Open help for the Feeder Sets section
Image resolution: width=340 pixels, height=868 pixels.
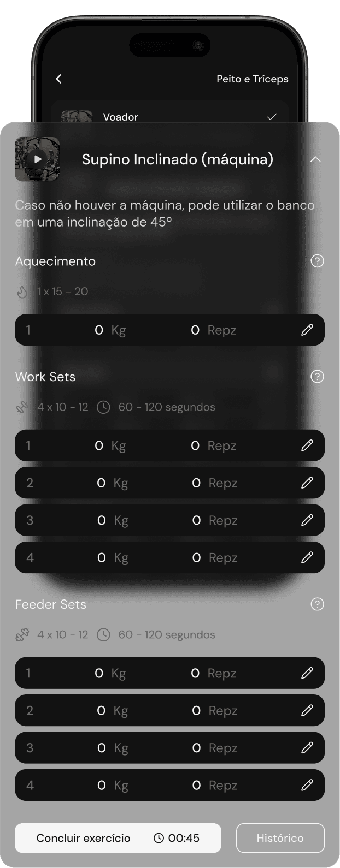pos(316,604)
